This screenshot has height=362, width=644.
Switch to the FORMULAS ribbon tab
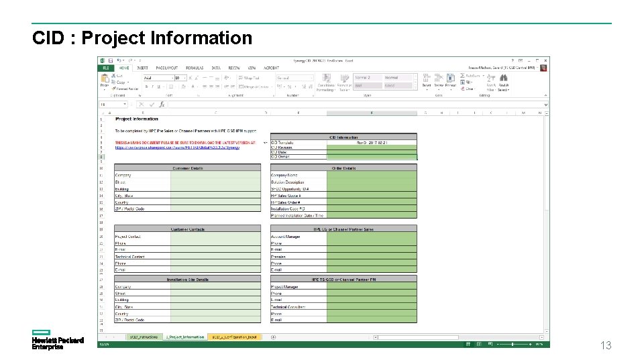click(195, 68)
